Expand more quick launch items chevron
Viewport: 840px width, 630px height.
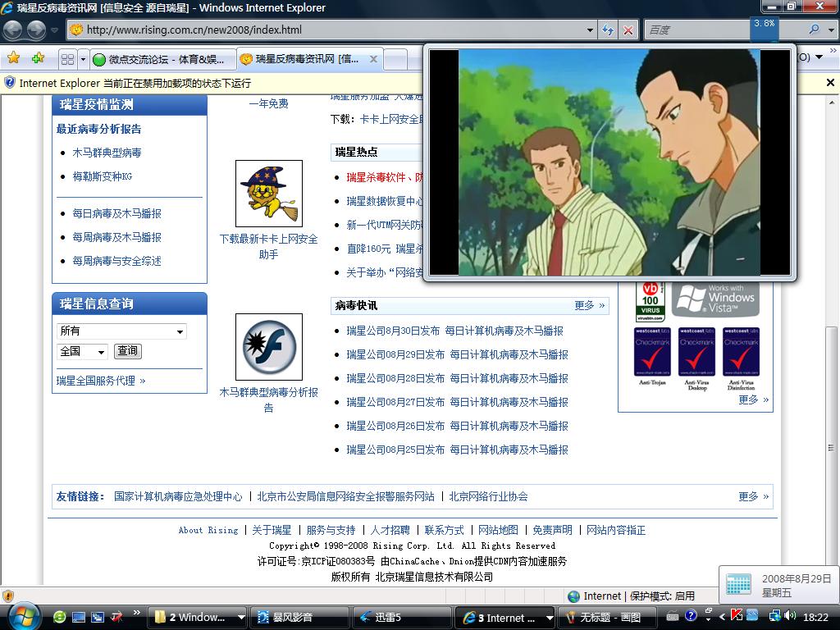137,613
